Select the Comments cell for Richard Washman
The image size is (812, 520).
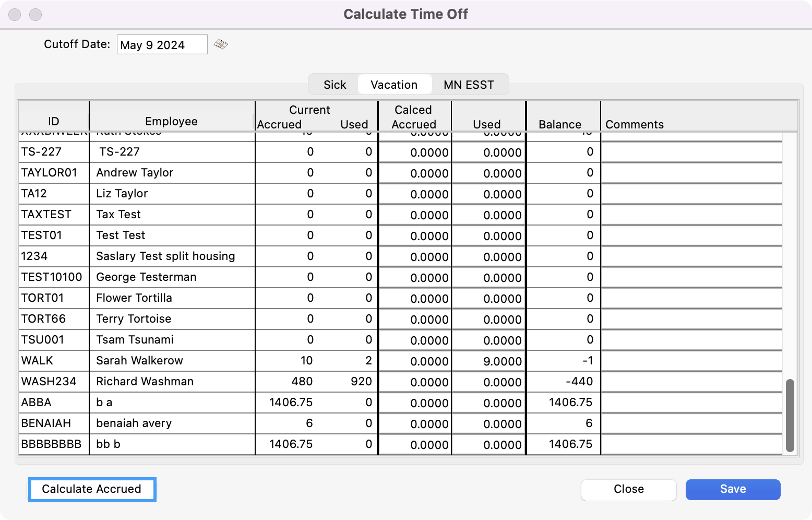(691, 382)
